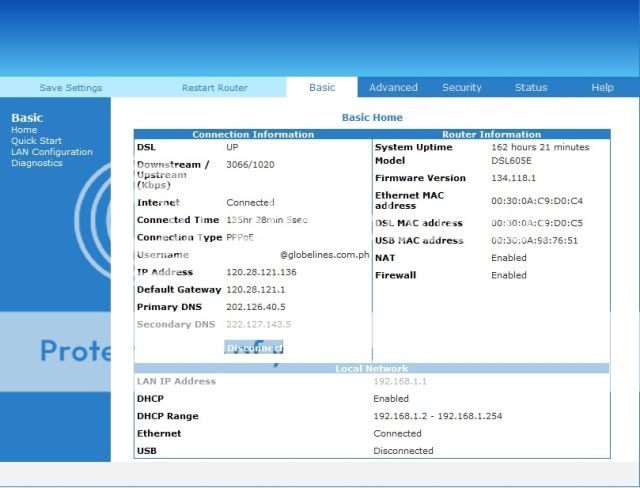Open Quick Start in the sidebar

click(36, 141)
